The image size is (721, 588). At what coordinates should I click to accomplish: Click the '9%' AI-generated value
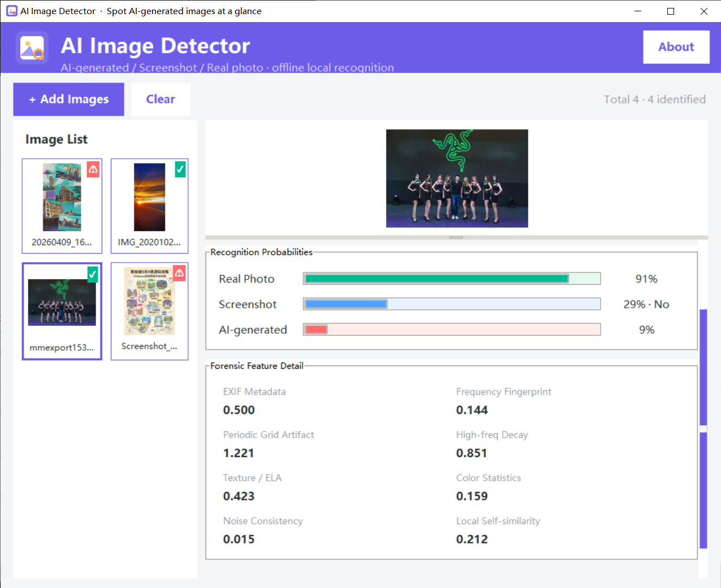tap(647, 330)
